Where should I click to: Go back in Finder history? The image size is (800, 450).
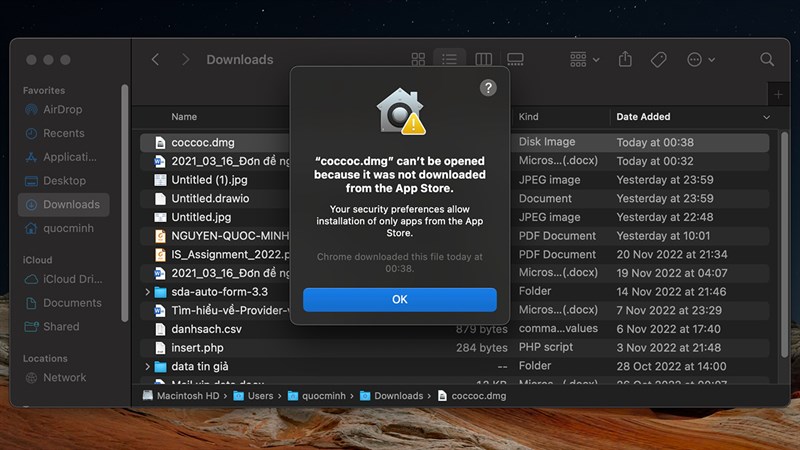(156, 60)
